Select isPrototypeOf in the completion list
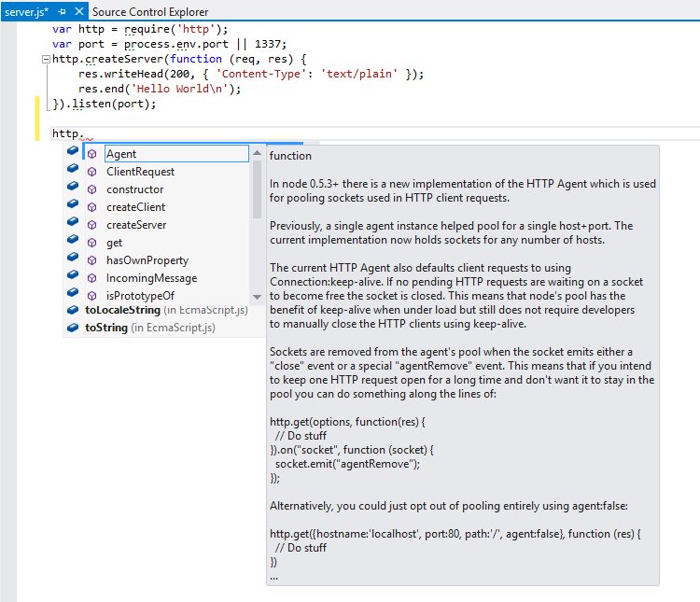Image resolution: width=700 pixels, height=602 pixels. coord(140,296)
